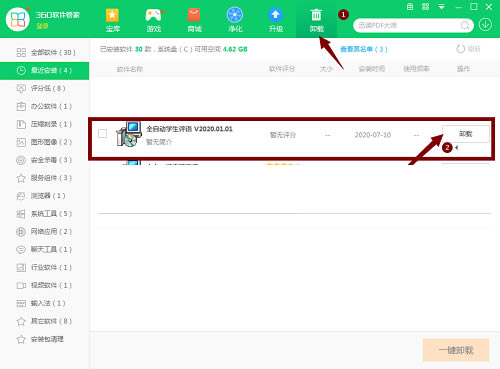Image resolution: width=500 pixels, height=369 pixels.
Task: Tick the 全自动学生评语 checkbox
Action: click(103, 134)
